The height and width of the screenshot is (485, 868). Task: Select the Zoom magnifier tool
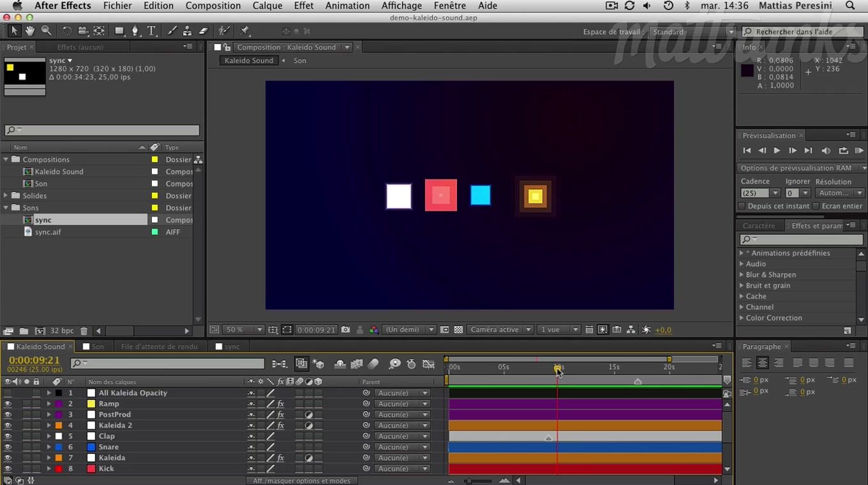[x=47, y=31]
